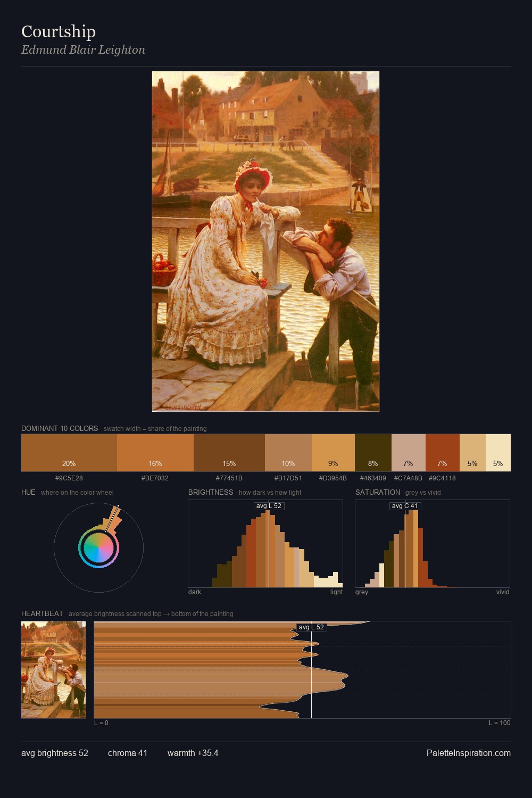532x798 pixels.
Task: Open the main Courtship painting image
Action: pyautogui.click(x=265, y=242)
